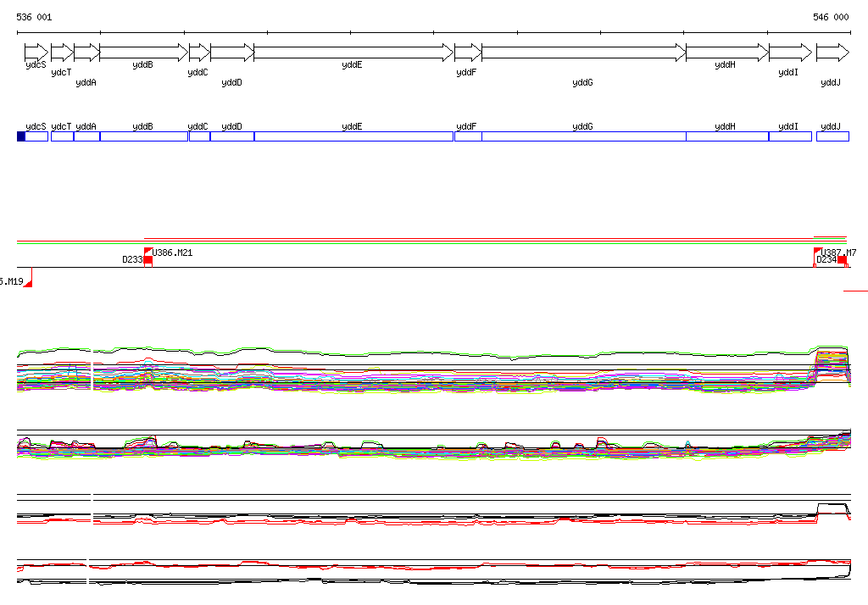Click the yddA gene arrow
Screen dimensions: 868x605
click(x=87, y=53)
